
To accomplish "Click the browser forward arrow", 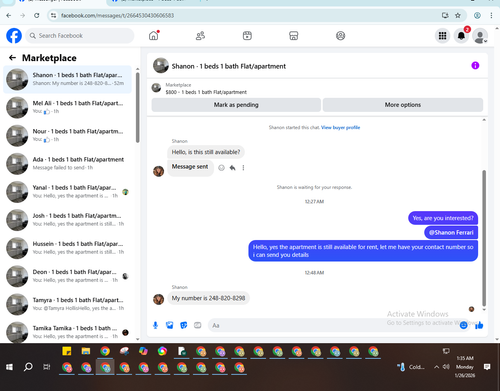I will (x=23, y=15).
